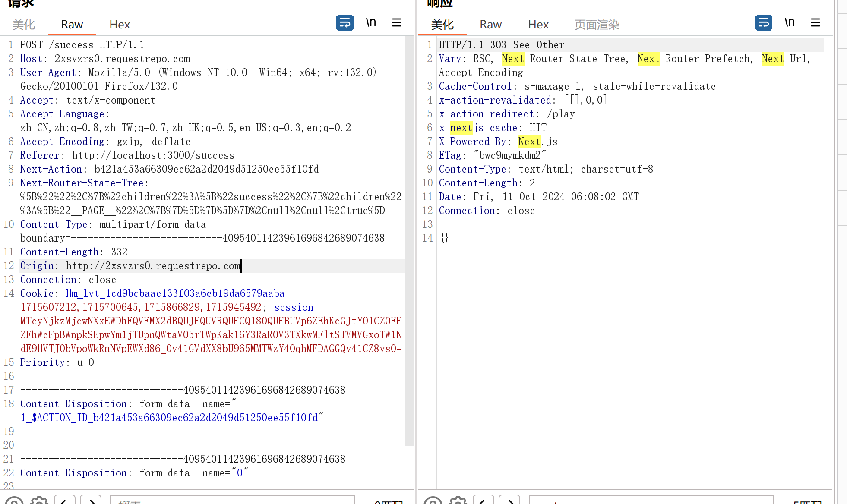This screenshot has width=847, height=504.
Task: Go to previous match in response search
Action: click(x=484, y=501)
